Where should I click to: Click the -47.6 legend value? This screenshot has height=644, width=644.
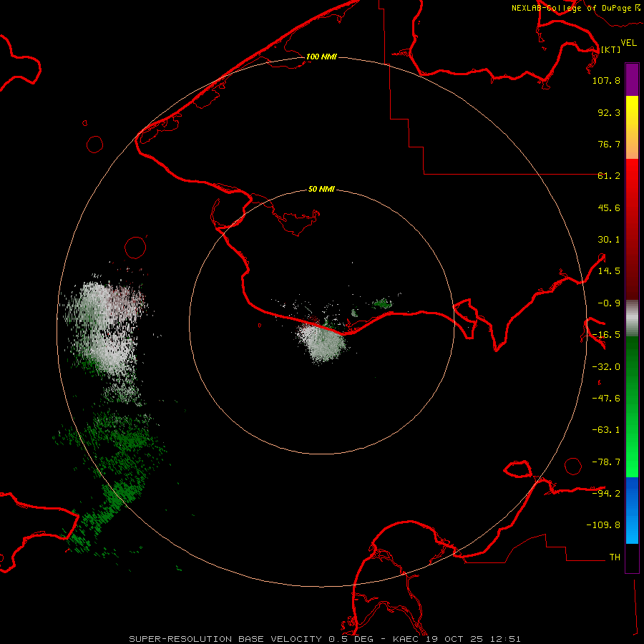pos(606,399)
